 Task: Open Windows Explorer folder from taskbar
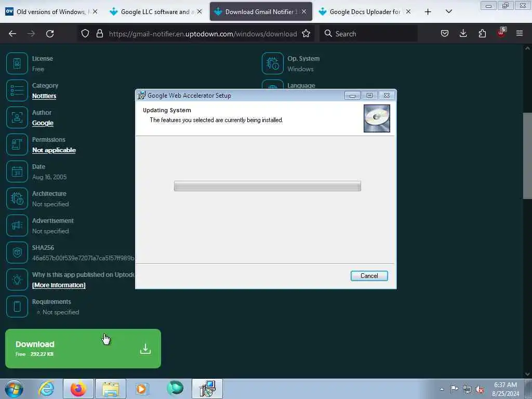tap(111, 389)
